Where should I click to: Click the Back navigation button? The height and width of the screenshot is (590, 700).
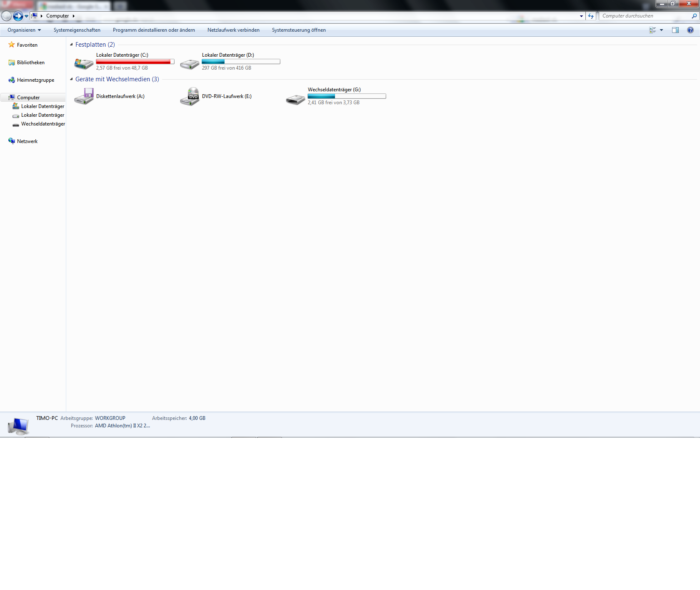pos(6,16)
